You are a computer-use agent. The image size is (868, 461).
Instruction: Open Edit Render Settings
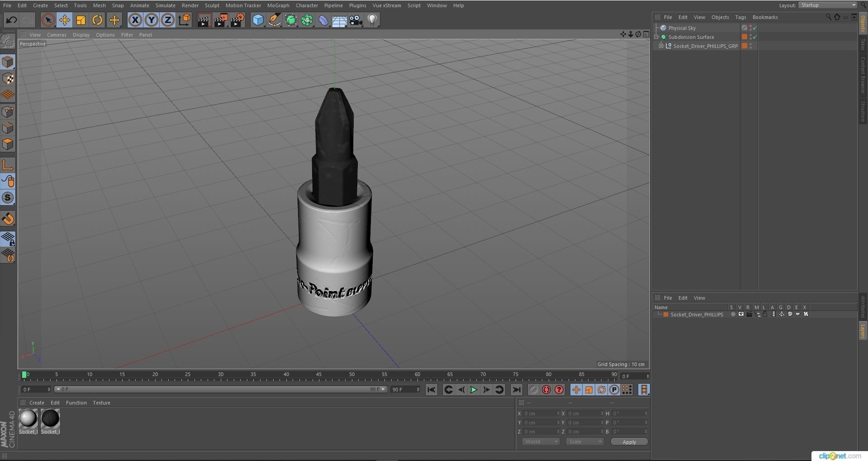237,20
